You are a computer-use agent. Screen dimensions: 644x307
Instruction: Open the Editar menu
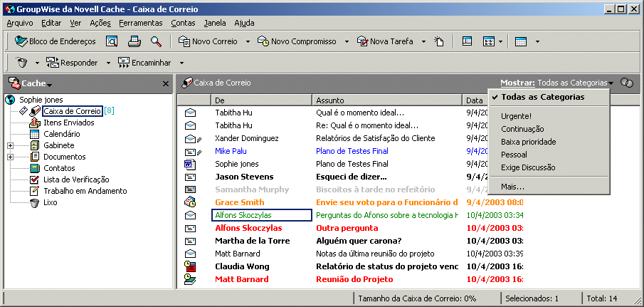coord(51,23)
